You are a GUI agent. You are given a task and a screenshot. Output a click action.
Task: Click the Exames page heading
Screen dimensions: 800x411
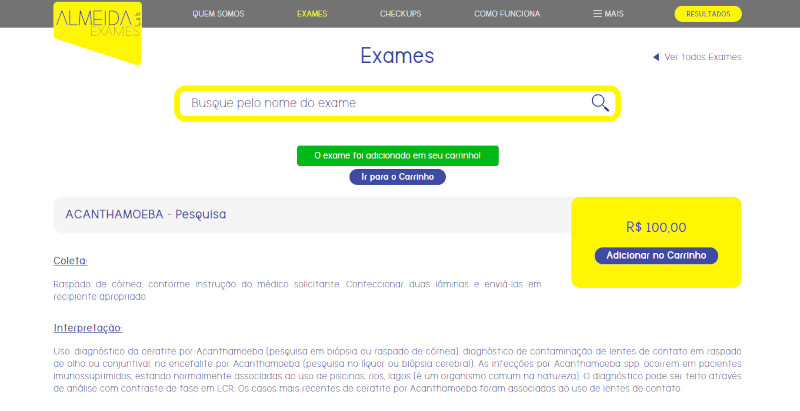coord(397,56)
